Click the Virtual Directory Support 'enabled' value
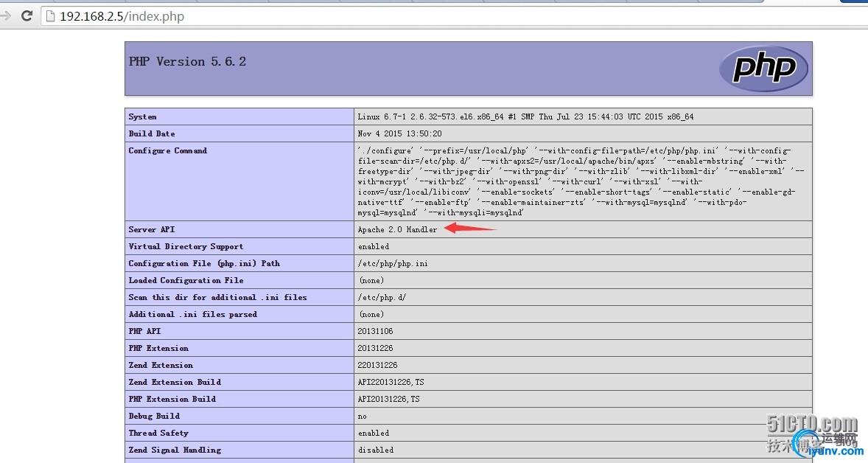This screenshot has width=868, height=463. pyautogui.click(x=374, y=246)
